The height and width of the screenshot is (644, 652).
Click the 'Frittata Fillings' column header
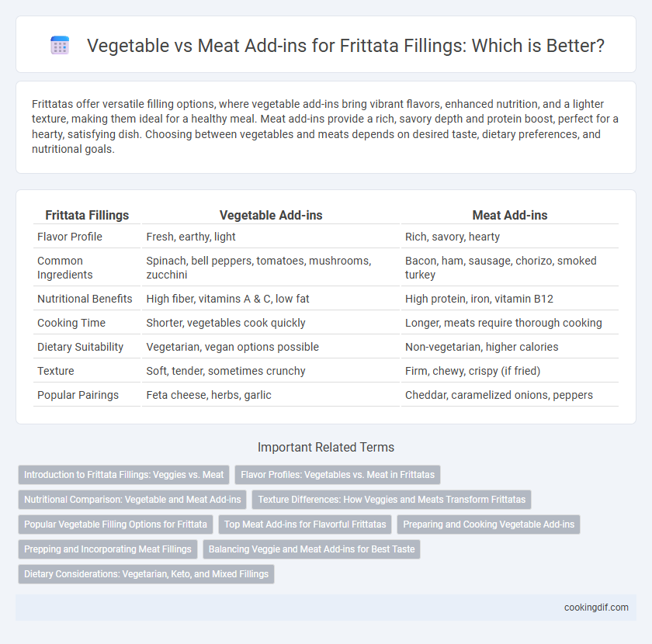pyautogui.click(x=87, y=215)
